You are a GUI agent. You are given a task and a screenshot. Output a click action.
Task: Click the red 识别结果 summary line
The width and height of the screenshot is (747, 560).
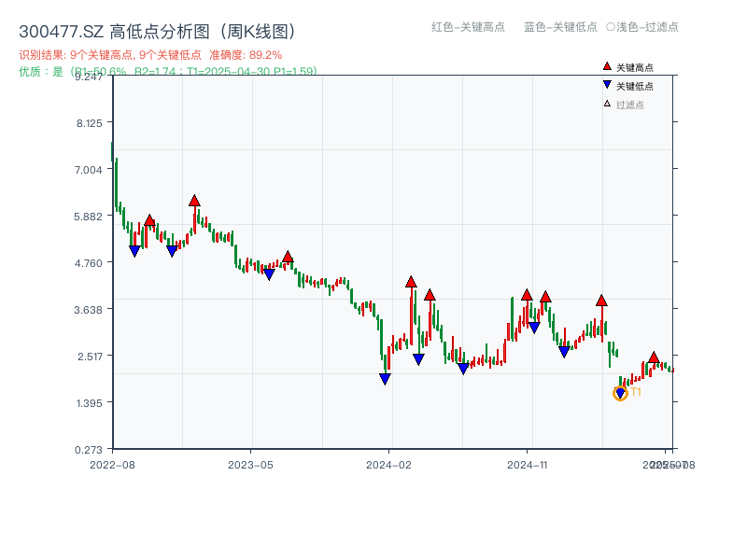[150, 55]
